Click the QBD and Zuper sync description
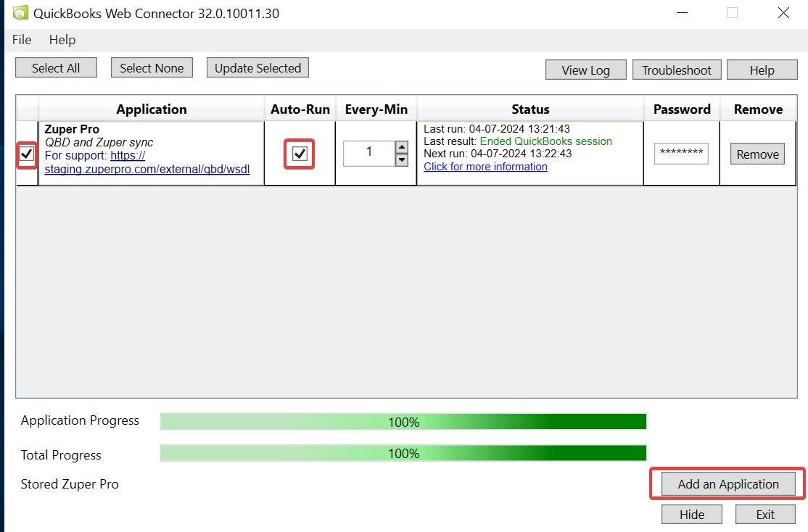This screenshot has height=532, width=808. (99, 142)
